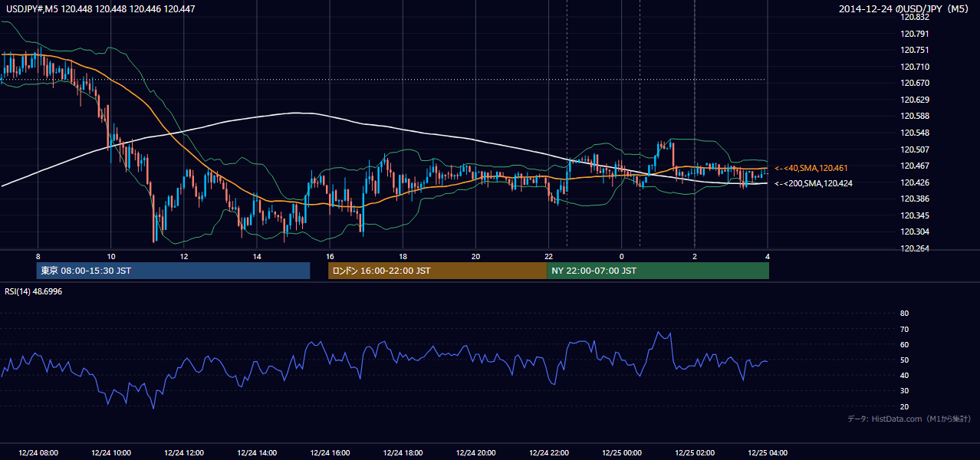Click the 120.832 price axis label
Image resolution: width=980 pixels, height=460 pixels.
click(915, 18)
